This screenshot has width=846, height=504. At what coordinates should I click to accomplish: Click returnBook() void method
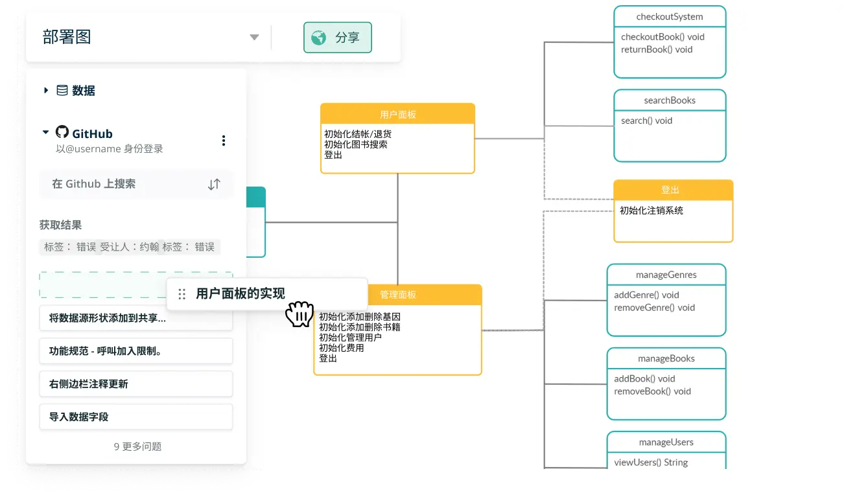(x=657, y=49)
